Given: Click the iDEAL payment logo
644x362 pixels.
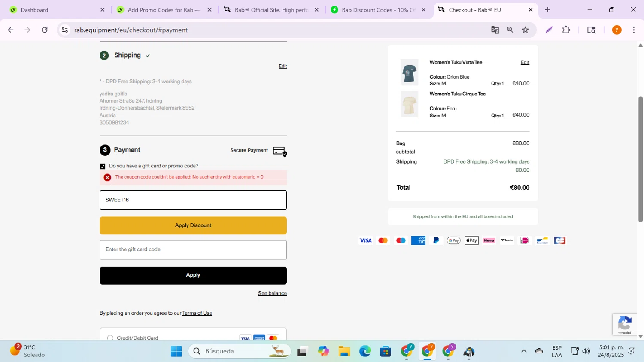Looking at the screenshot, I should (x=524, y=240).
